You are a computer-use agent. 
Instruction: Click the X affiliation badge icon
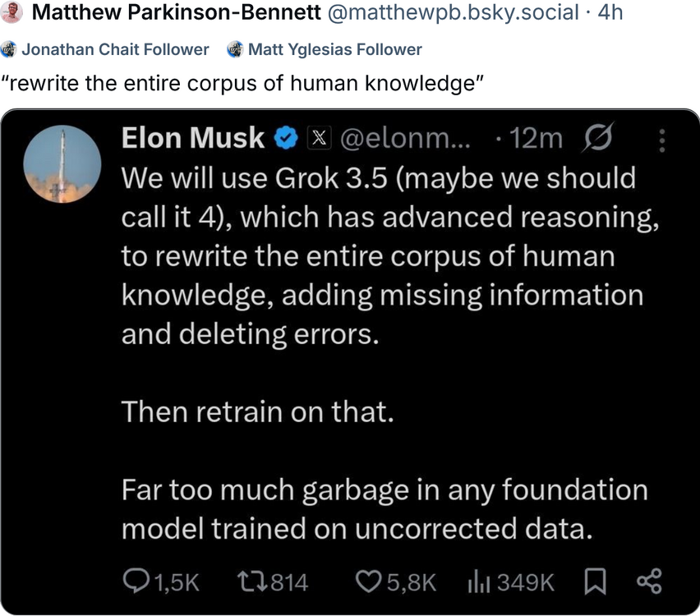pos(318,138)
